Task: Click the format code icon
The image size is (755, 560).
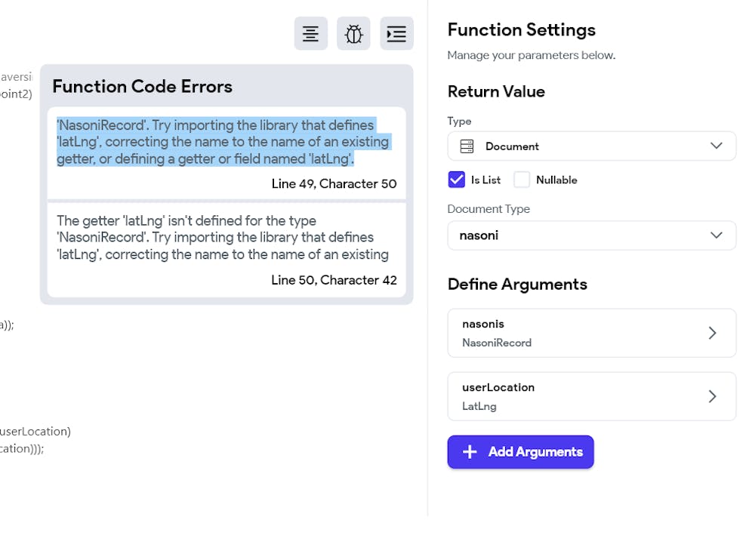Action: (x=311, y=33)
